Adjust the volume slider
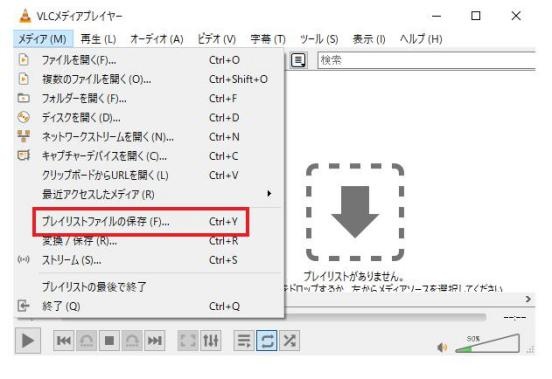This screenshot has width=552, height=379. [487, 344]
